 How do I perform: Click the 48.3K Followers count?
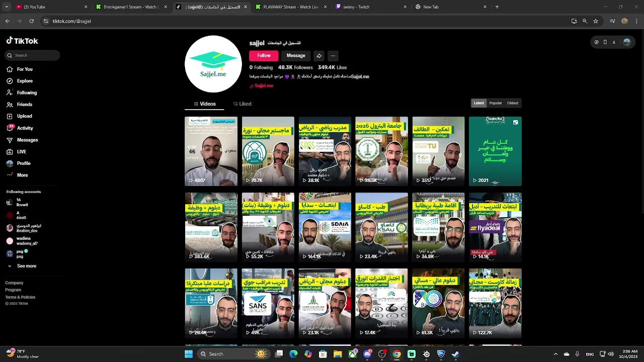click(295, 67)
